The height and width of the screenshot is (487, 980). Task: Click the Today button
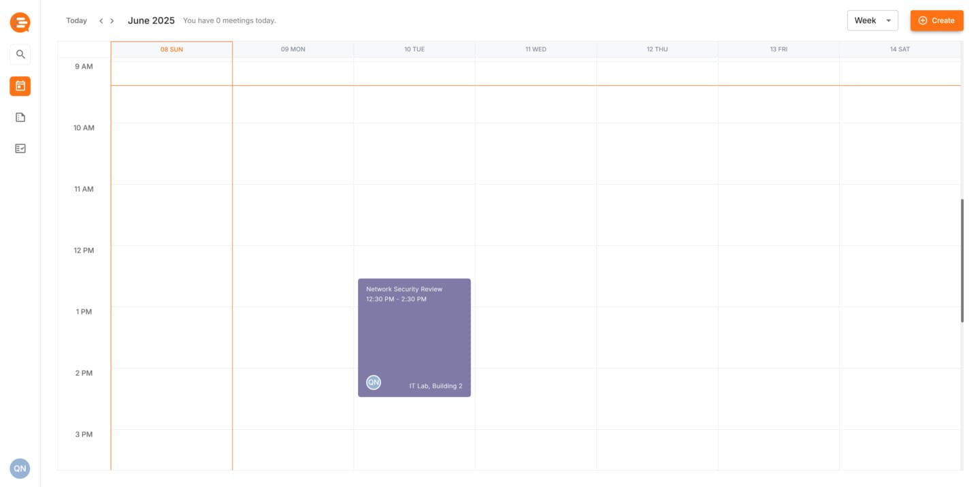pos(76,20)
